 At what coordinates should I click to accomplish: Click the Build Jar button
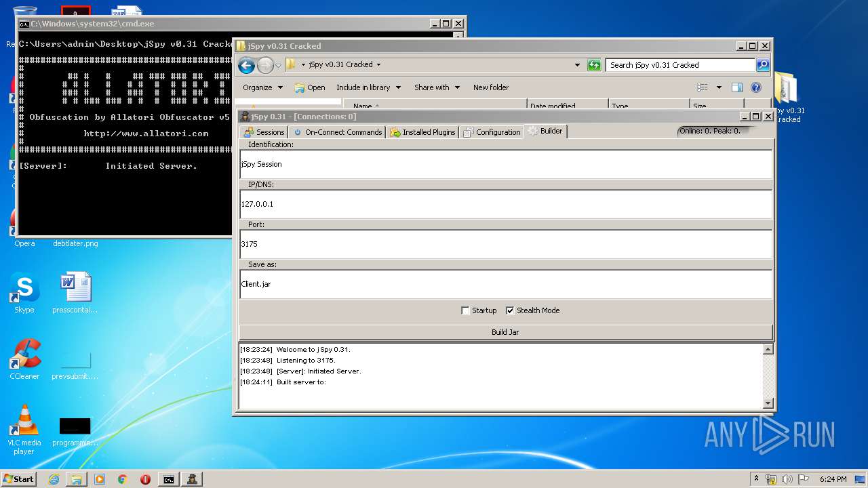506,332
